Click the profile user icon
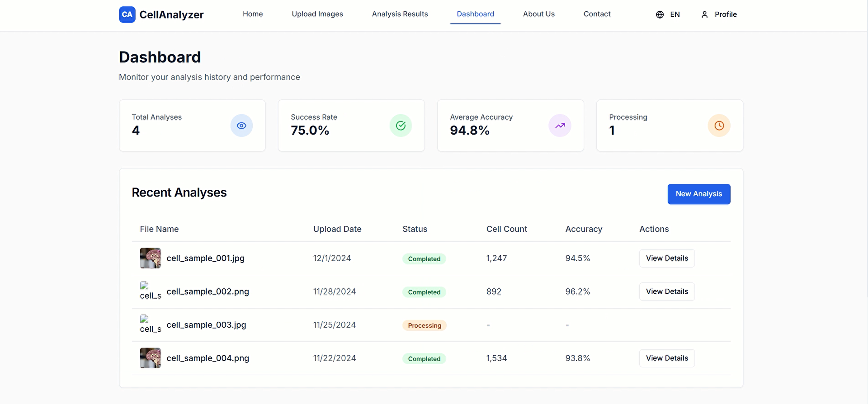 (704, 14)
